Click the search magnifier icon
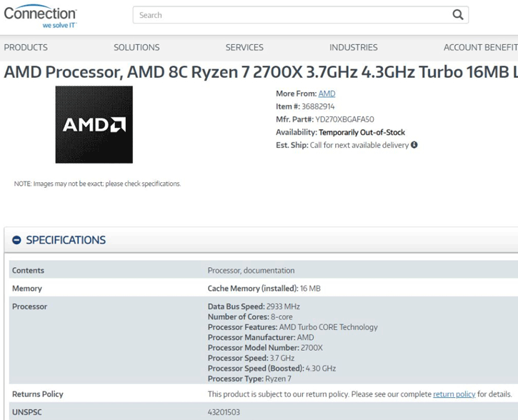 pos(457,15)
